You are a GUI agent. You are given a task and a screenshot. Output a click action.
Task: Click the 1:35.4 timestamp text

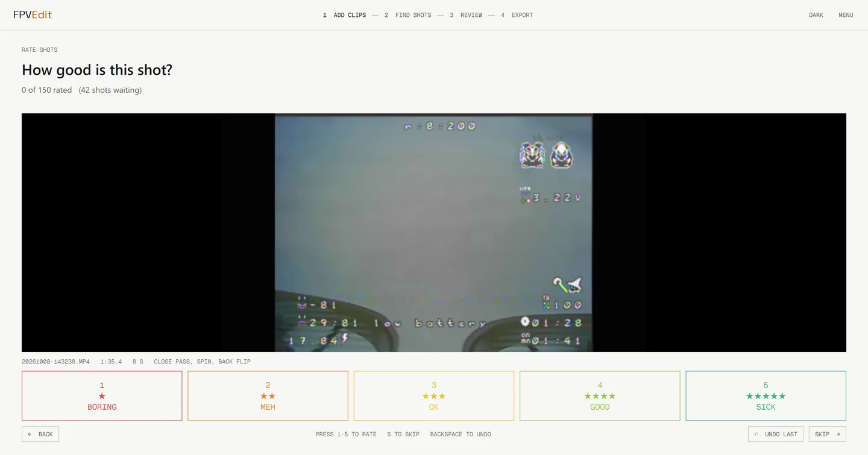(x=111, y=362)
